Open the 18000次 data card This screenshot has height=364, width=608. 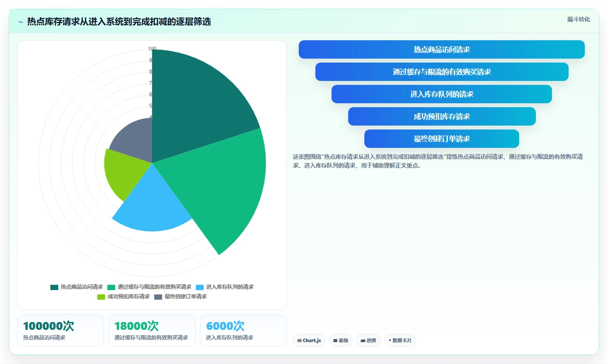click(152, 330)
